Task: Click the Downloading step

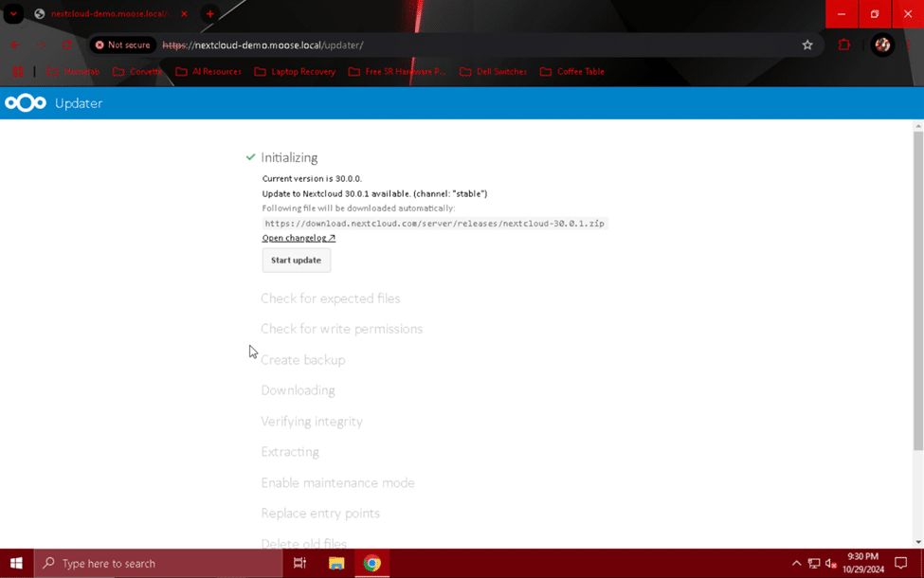Action: click(299, 390)
